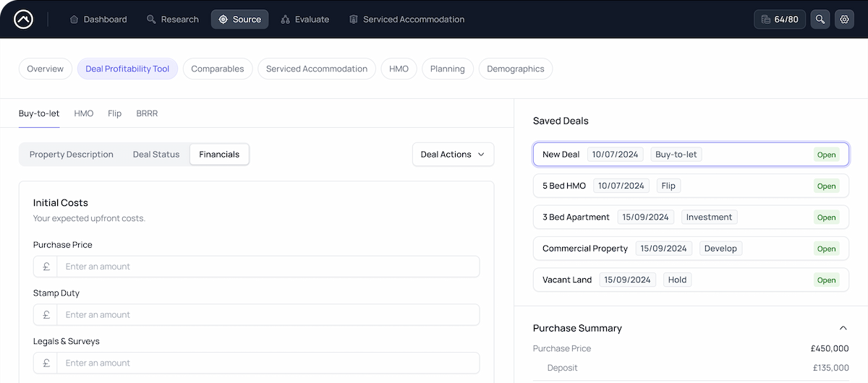Click the credits counter 64/80 button
This screenshot has height=383, width=868.
point(780,20)
